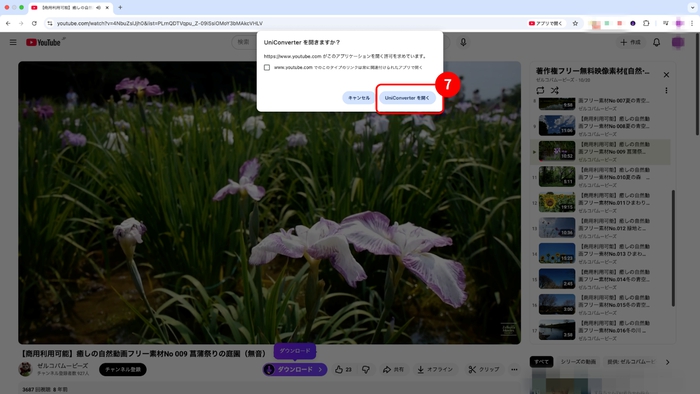Play playlist video No.012 thumbnail
Viewport: 700px width, 394px height.
557,228
